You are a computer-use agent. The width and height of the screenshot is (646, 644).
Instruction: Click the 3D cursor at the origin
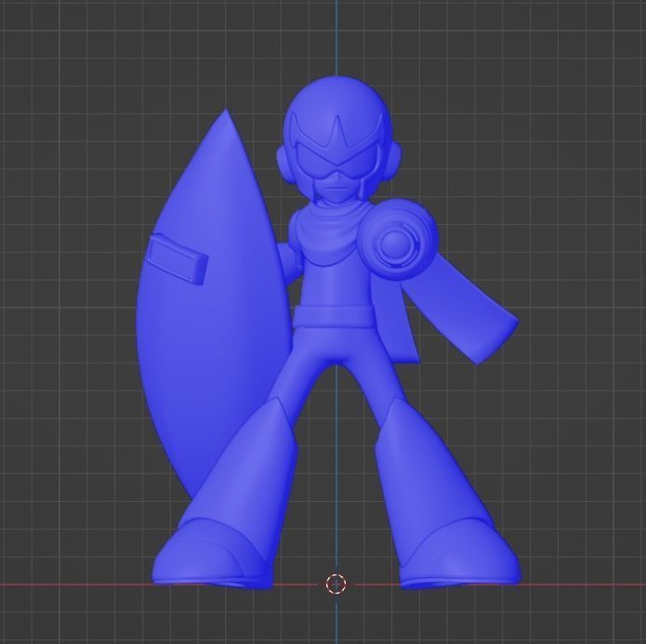pos(336,584)
